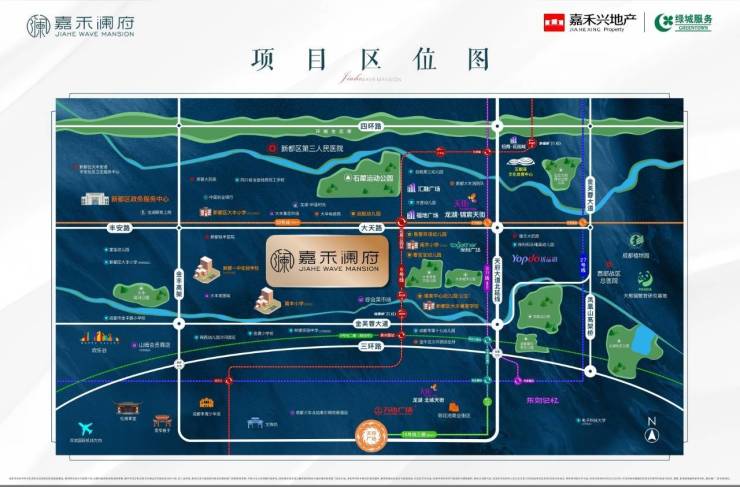The width and height of the screenshot is (740, 487).
Task: Select the 石犀运动公园 park marker
Action: click(x=347, y=178)
